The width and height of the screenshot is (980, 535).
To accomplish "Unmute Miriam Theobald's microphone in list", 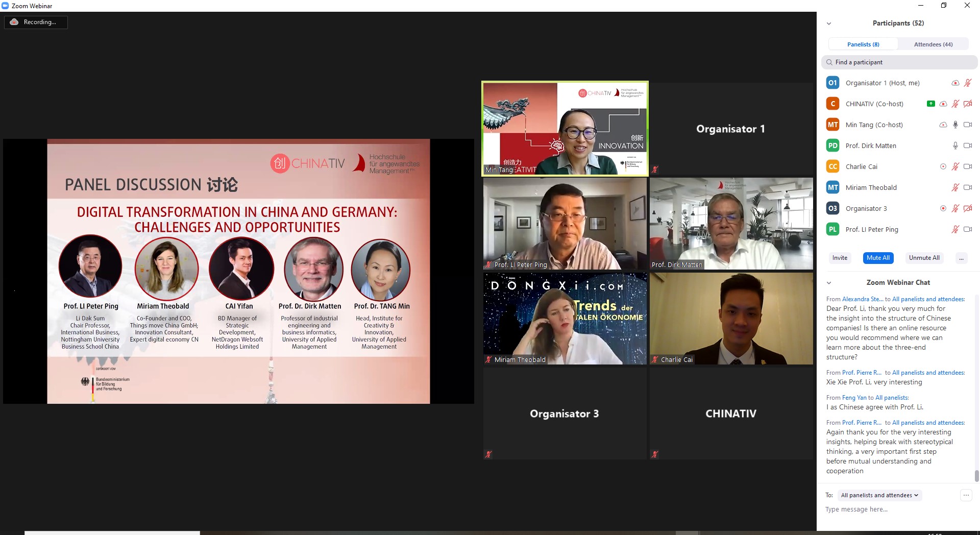I will pyautogui.click(x=955, y=187).
